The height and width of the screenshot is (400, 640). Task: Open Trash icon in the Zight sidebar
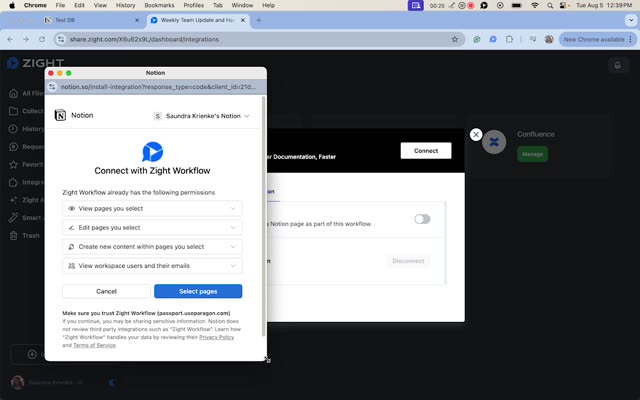pyautogui.click(x=13, y=236)
